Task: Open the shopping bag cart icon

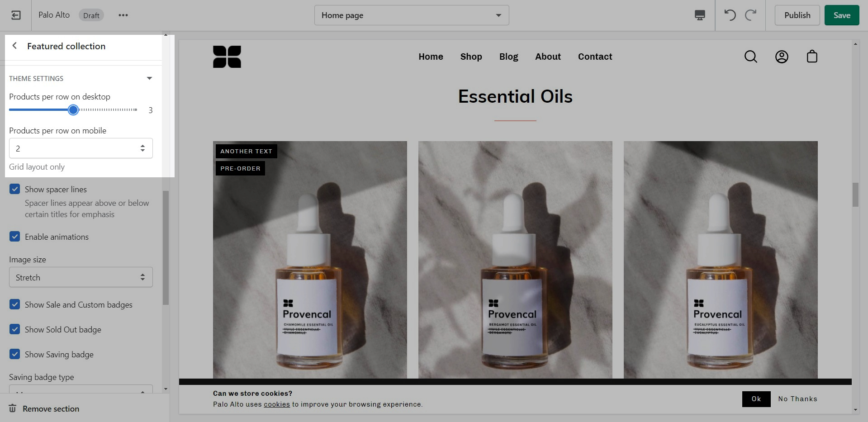Action: pos(812,57)
